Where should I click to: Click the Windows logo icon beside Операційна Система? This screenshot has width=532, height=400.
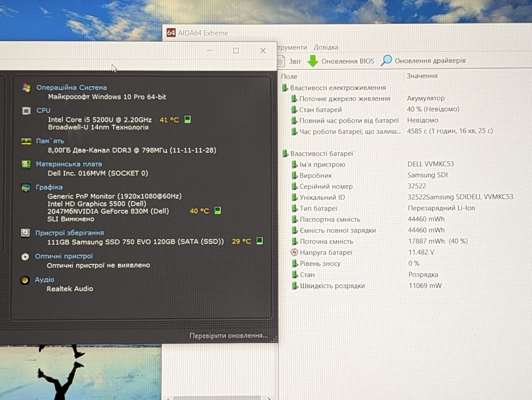[x=27, y=88]
